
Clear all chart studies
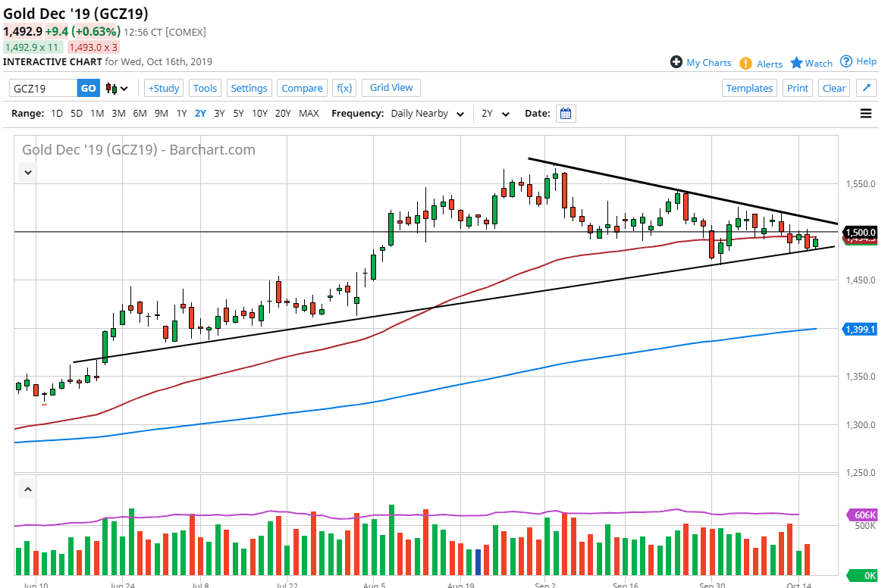click(833, 88)
